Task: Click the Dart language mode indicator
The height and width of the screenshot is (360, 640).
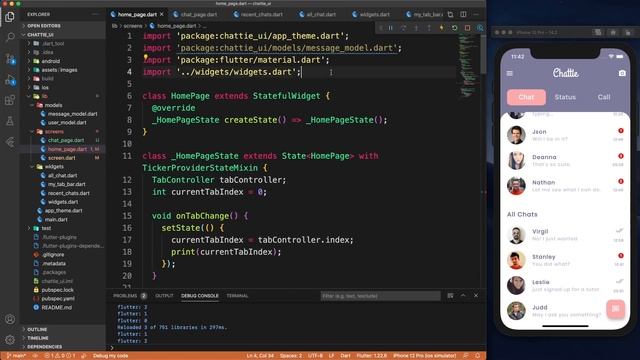Action: pyautogui.click(x=345, y=356)
